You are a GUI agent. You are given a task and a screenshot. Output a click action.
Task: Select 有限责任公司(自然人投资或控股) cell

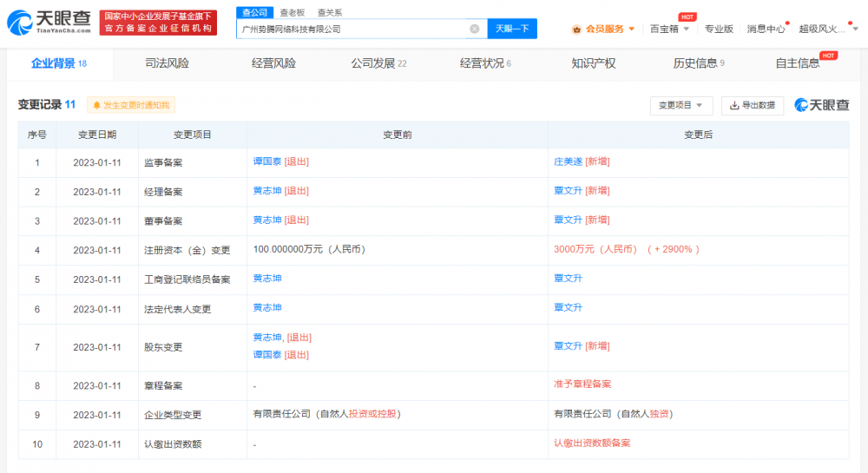click(x=326, y=414)
